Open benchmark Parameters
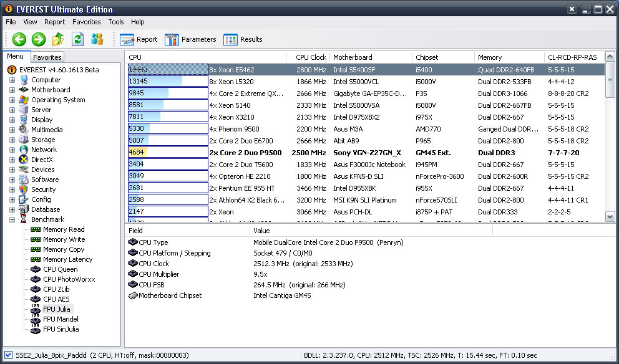 tap(191, 39)
